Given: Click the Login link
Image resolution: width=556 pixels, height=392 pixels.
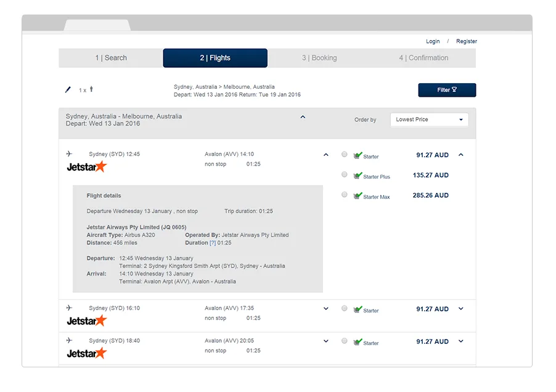Looking at the screenshot, I should pyautogui.click(x=433, y=41).
